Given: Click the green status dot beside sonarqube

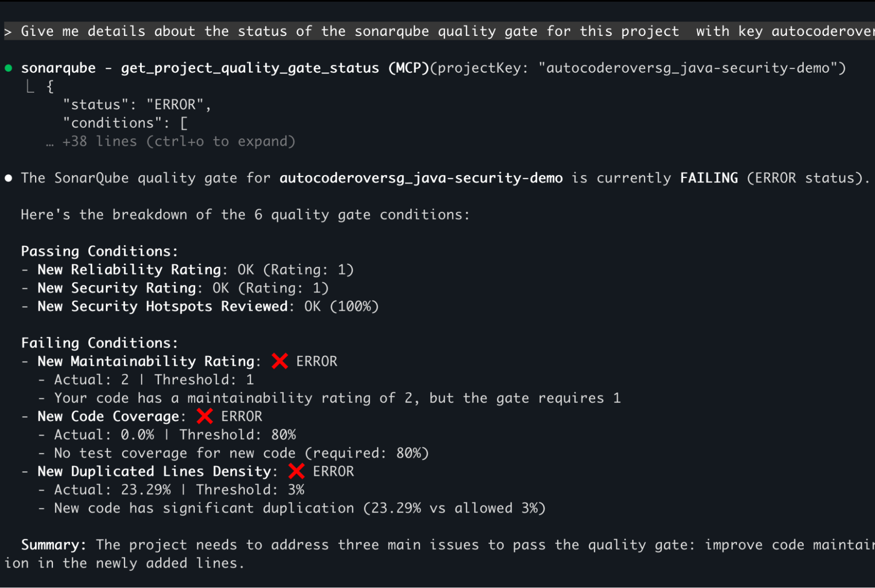Looking at the screenshot, I should point(8,68).
